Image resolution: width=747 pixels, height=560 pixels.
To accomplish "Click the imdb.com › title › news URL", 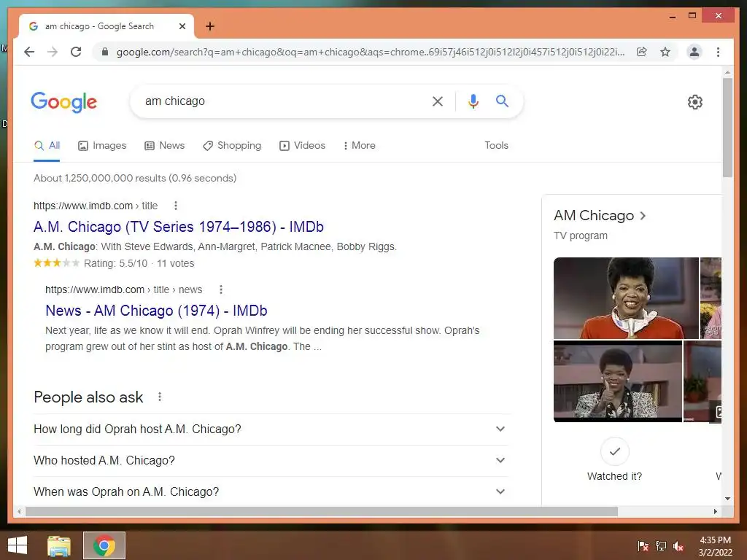I will (x=123, y=289).
